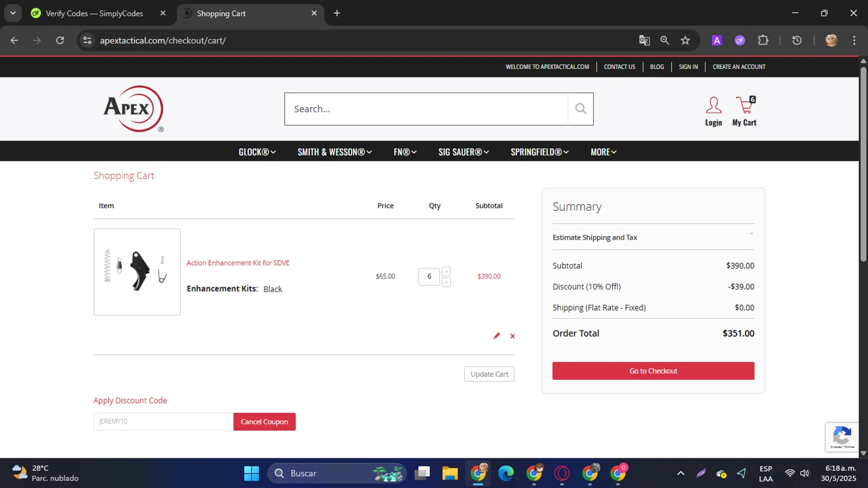Click Go to Checkout button
The width and height of the screenshot is (868, 488).
pos(653,371)
